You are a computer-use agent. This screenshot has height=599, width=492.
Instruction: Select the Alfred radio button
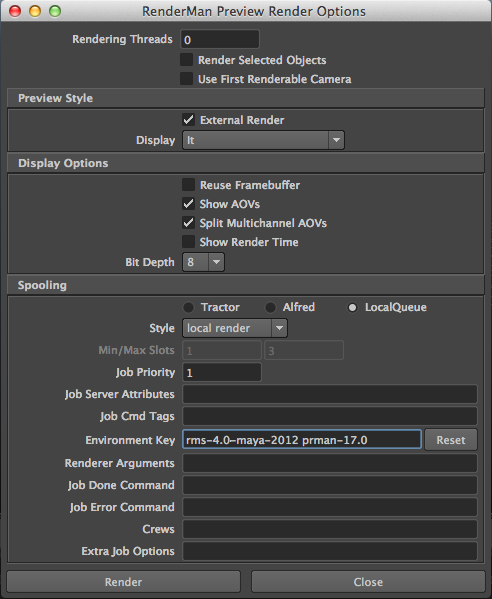coord(270,307)
